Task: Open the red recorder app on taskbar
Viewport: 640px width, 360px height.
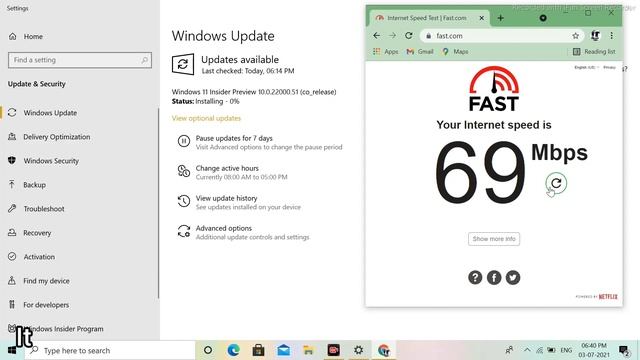Action: pyautogui.click(x=333, y=350)
